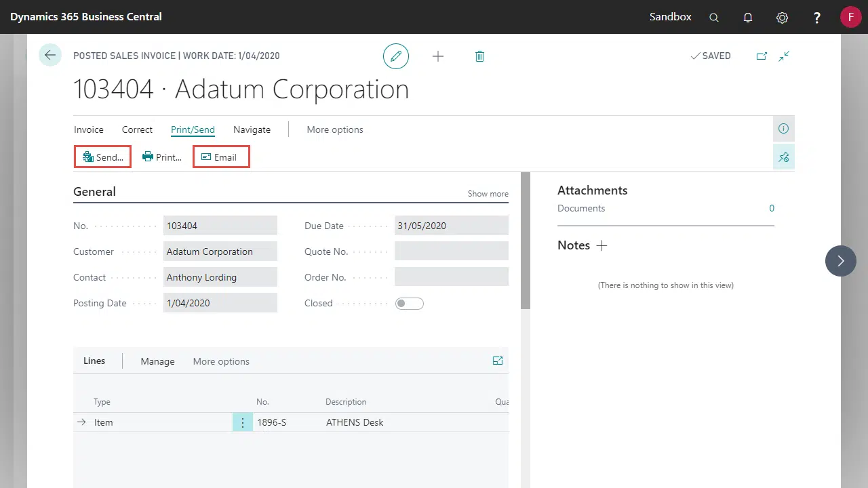Screen dimensions: 868x488
Task: Open the Documents attachment count link
Action: pyautogui.click(x=771, y=209)
